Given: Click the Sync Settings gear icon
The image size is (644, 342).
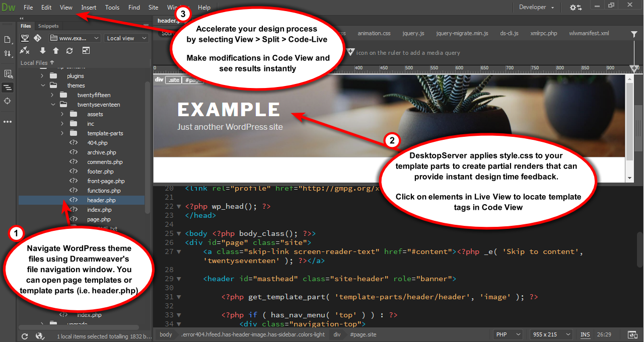Looking at the screenshot, I should click(x=576, y=7).
